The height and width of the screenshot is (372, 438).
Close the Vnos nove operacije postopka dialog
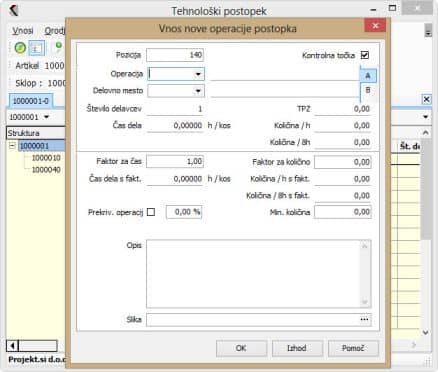[375, 25]
